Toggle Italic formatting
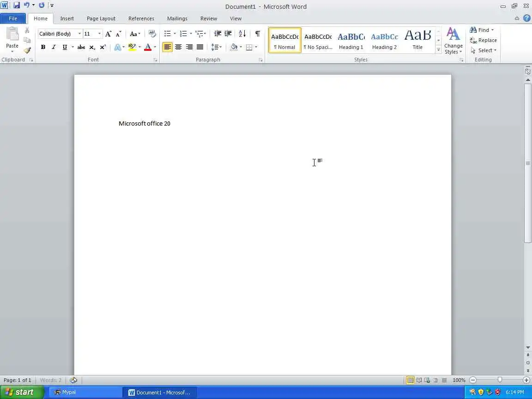The image size is (532, 399). [x=54, y=47]
